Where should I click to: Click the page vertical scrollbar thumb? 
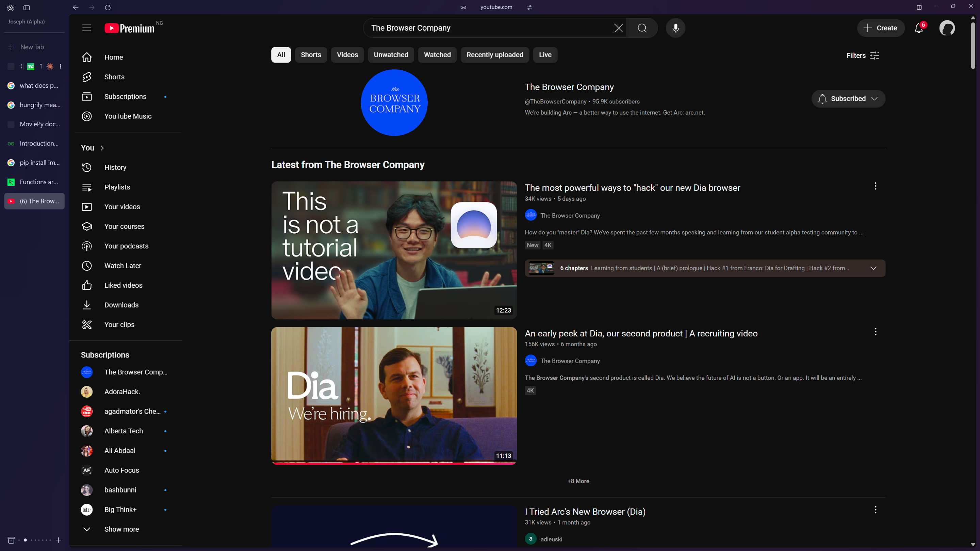(973, 46)
